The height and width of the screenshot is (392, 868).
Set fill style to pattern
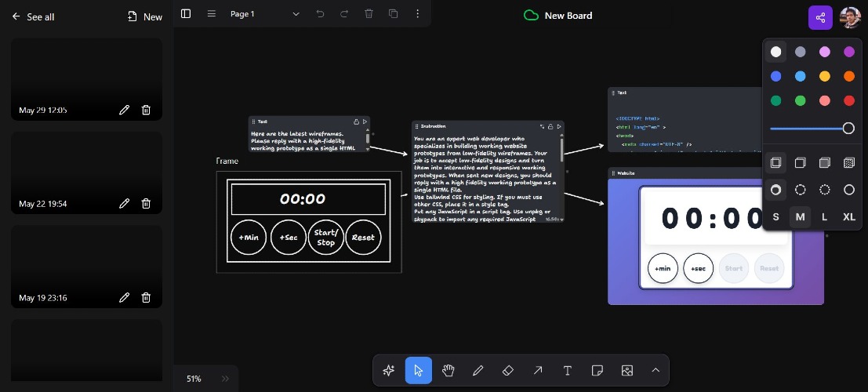click(x=848, y=163)
